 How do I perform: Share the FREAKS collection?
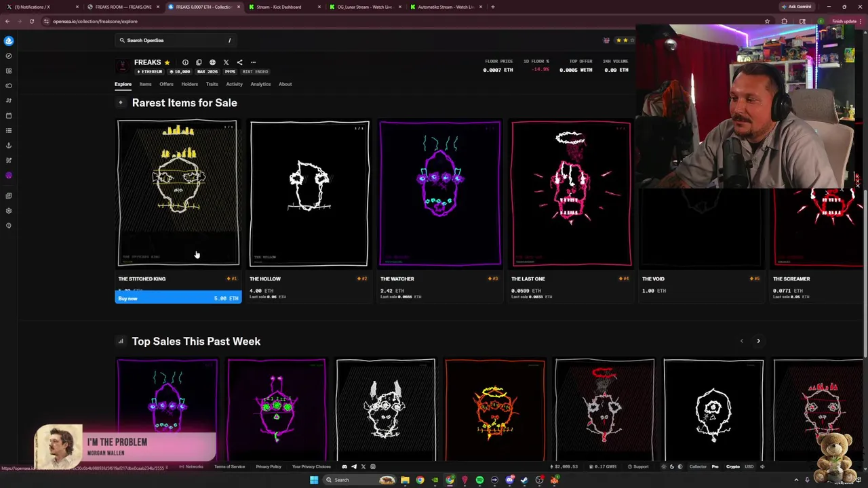click(239, 62)
